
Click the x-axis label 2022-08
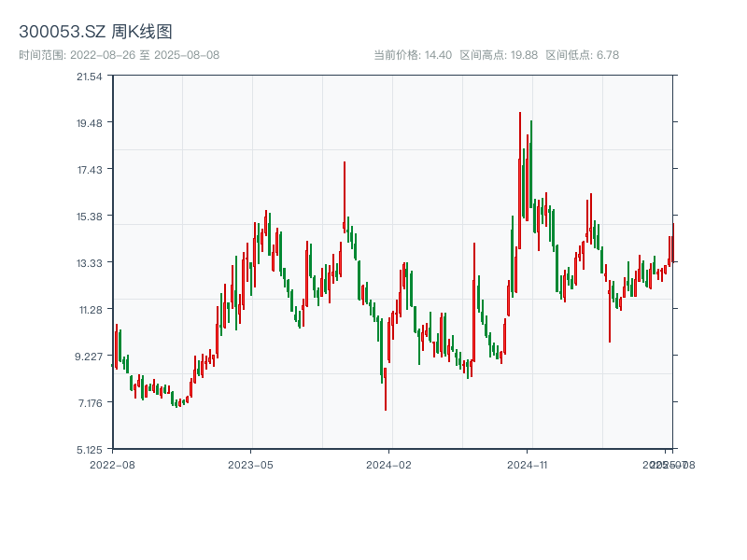(112, 465)
